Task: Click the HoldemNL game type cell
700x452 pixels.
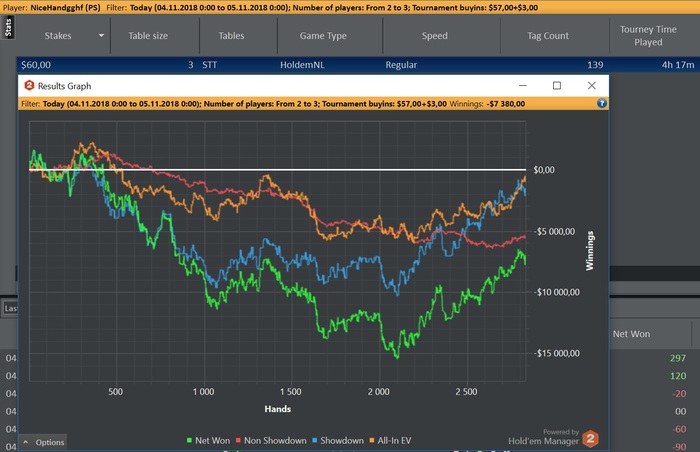Action: tap(302, 65)
